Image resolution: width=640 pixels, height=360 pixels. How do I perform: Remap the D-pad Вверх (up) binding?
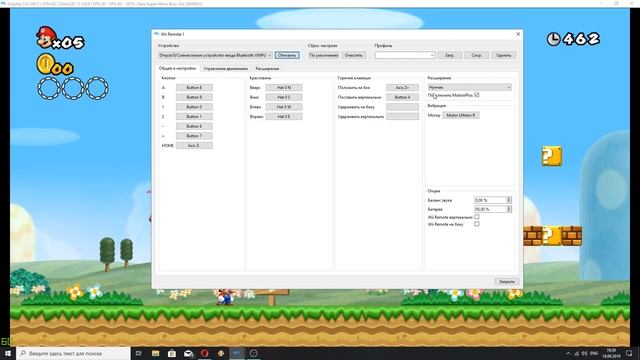click(x=284, y=87)
